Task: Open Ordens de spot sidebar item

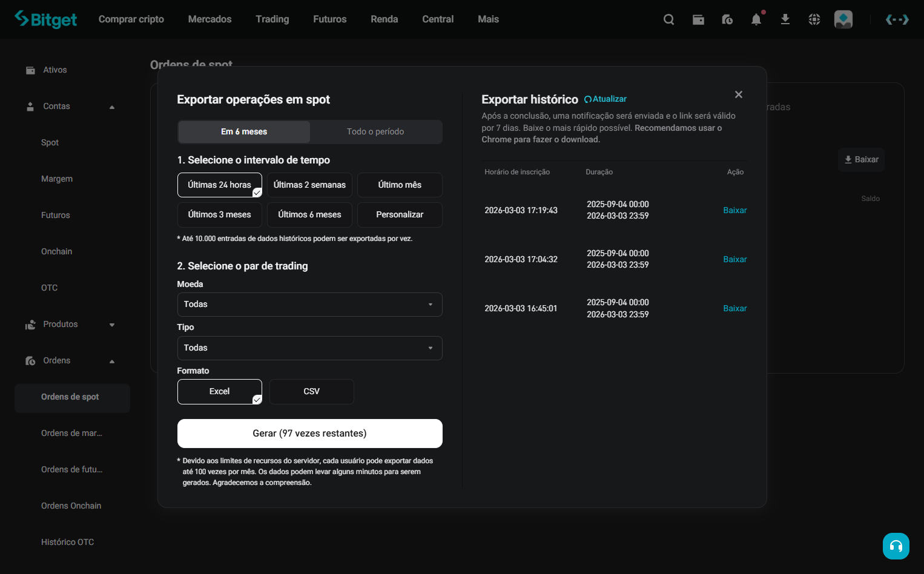Action: pyautogui.click(x=72, y=397)
